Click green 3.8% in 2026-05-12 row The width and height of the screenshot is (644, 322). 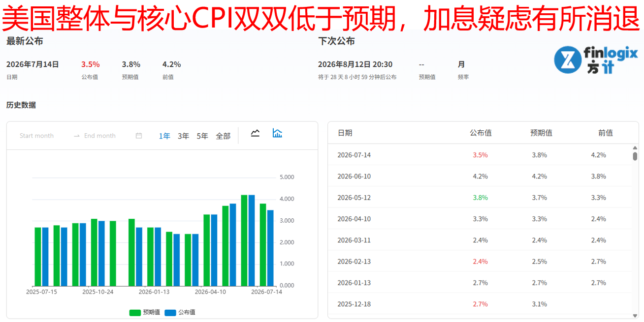(x=480, y=198)
